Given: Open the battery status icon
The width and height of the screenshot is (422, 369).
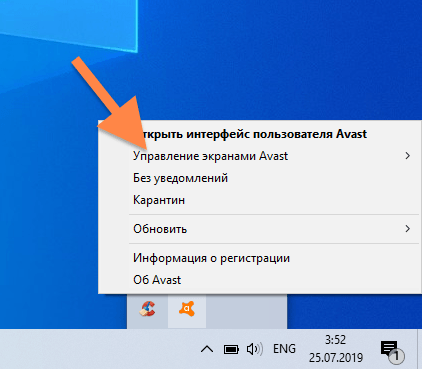Looking at the screenshot, I should [231, 350].
